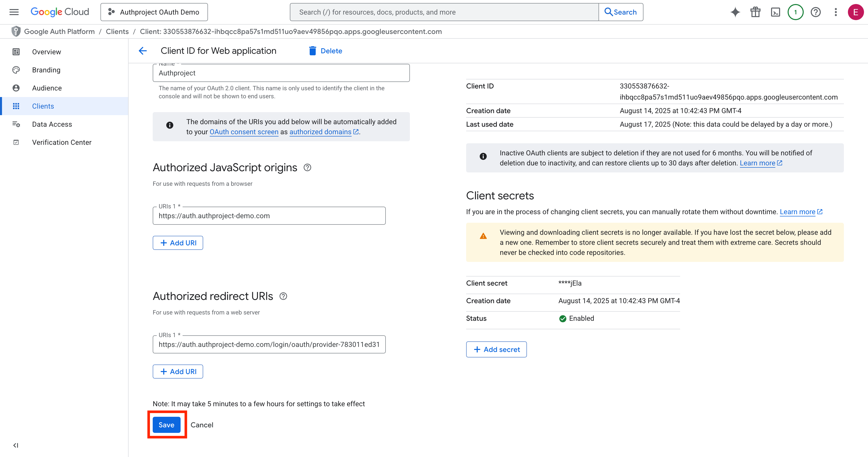
Task: Click the Data Access settings icon
Action: tap(16, 124)
